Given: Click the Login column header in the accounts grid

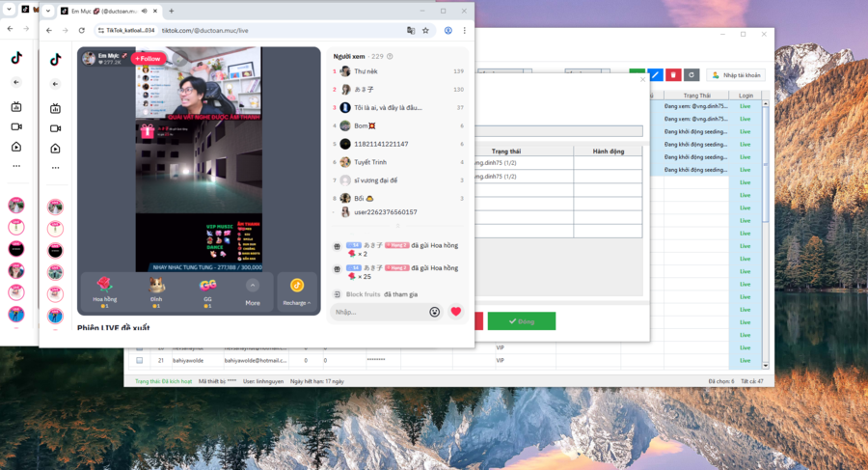Looking at the screenshot, I should (746, 96).
